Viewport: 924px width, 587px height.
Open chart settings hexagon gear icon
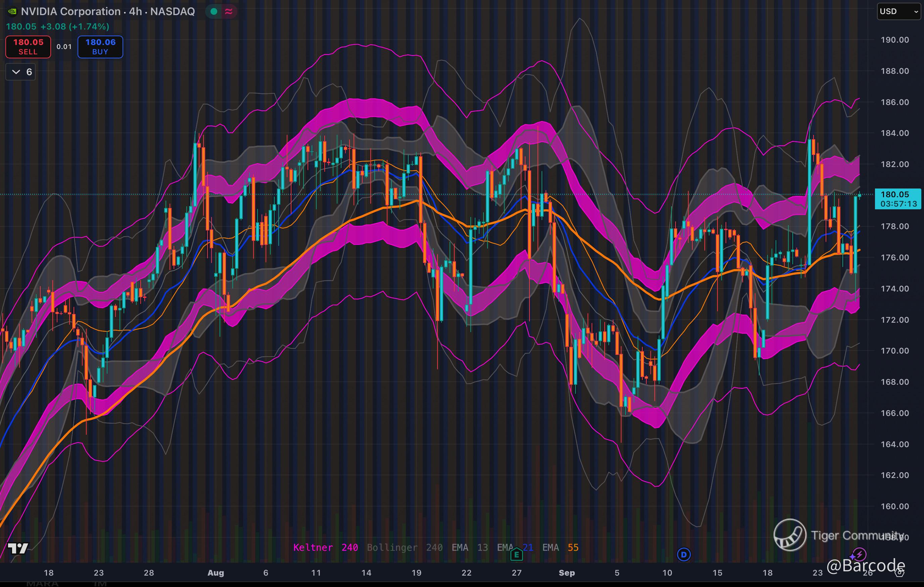(x=899, y=573)
